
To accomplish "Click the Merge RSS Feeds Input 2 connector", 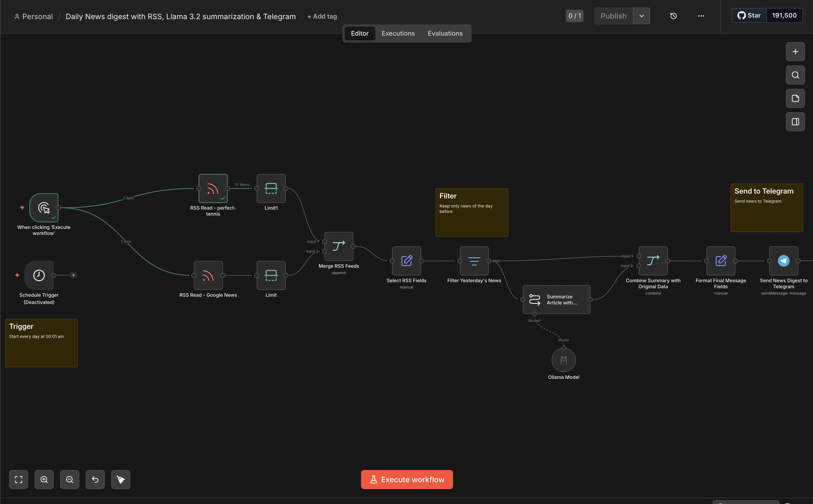I will click(x=324, y=251).
